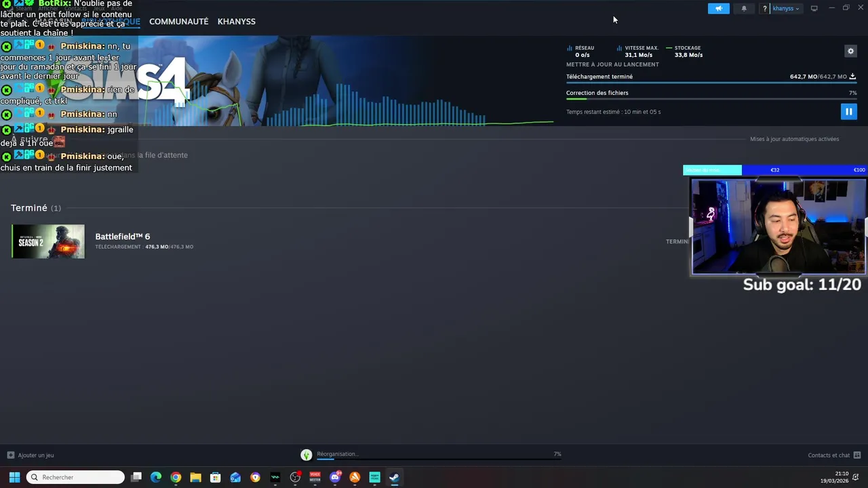The image size is (868, 488).
Task: Click the 7% correction percentage
Action: pyautogui.click(x=852, y=93)
